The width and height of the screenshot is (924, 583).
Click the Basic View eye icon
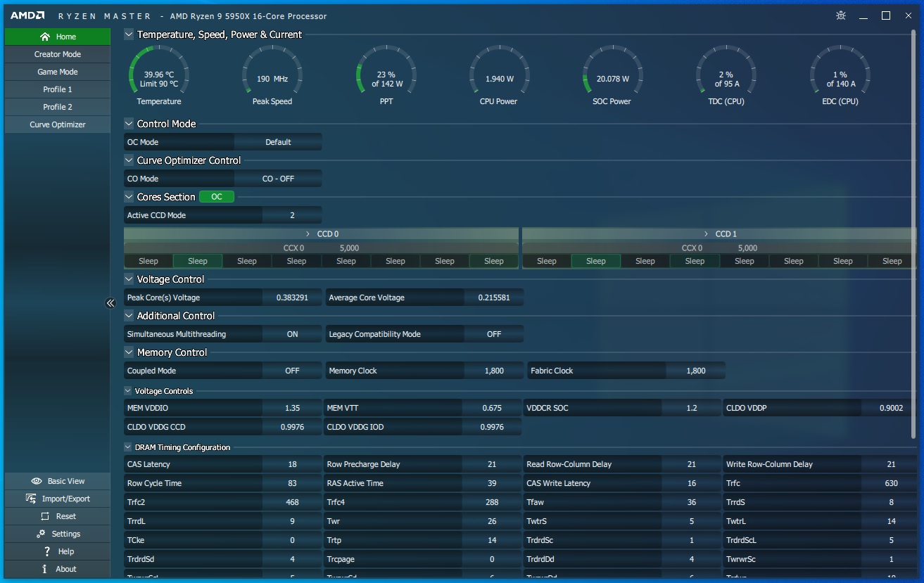point(37,481)
